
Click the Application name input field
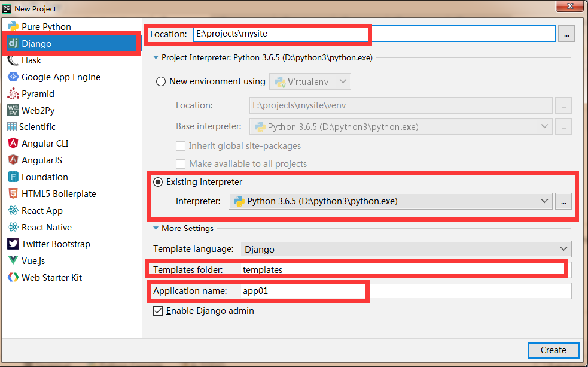406,291
